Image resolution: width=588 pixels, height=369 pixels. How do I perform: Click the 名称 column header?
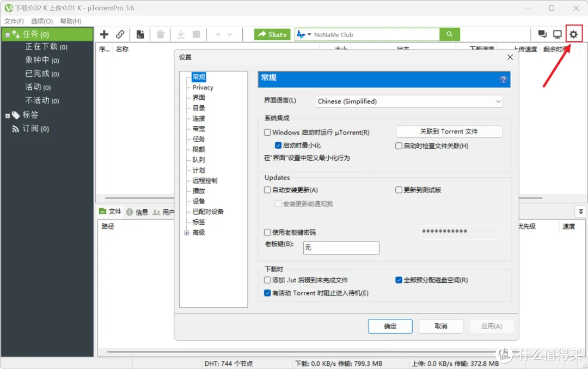click(122, 49)
